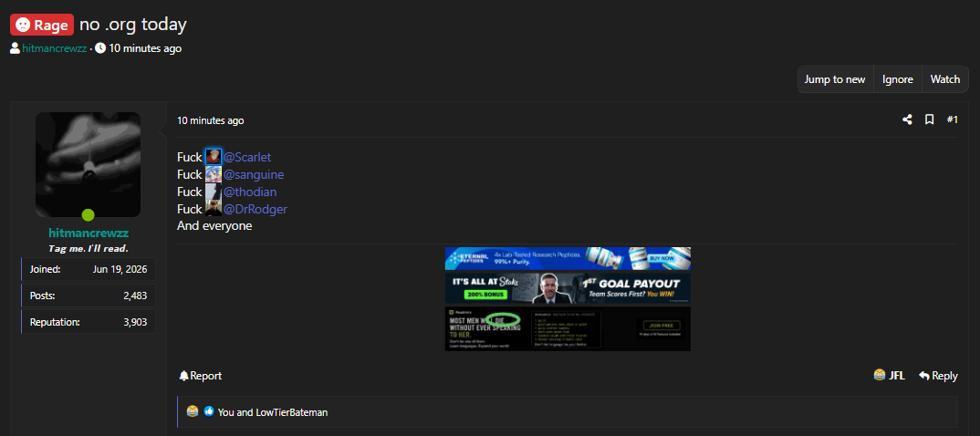
Task: Click DrRodger's small avatar in the post
Action: point(214,209)
